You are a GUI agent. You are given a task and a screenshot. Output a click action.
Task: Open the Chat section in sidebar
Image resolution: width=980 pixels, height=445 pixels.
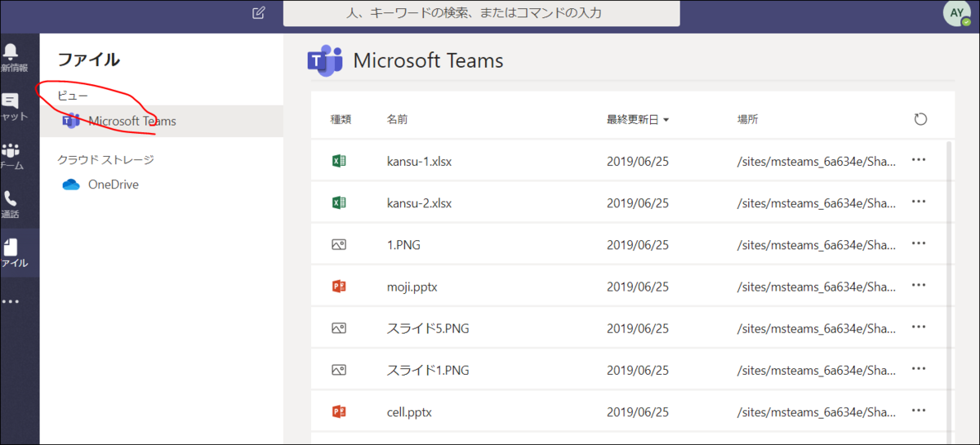[x=11, y=105]
